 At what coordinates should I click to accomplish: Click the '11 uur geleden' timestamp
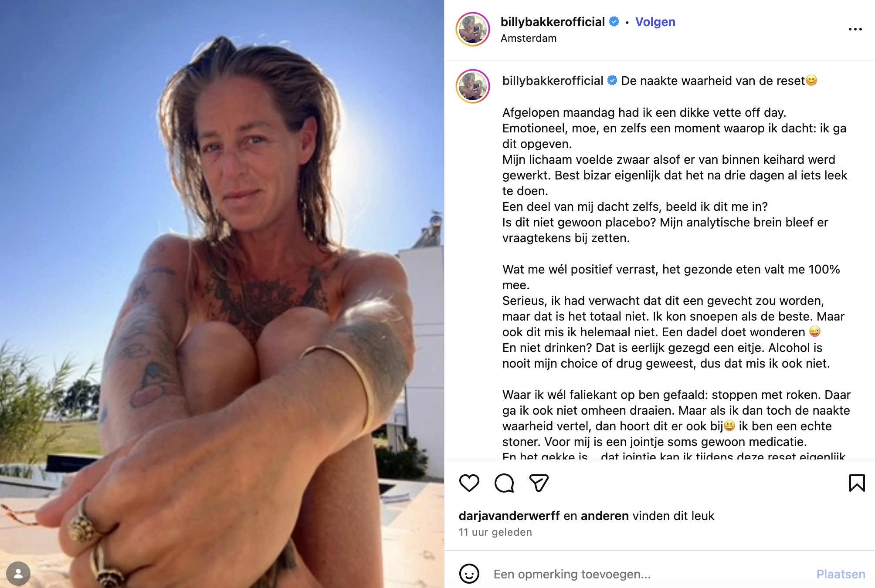pos(495,532)
